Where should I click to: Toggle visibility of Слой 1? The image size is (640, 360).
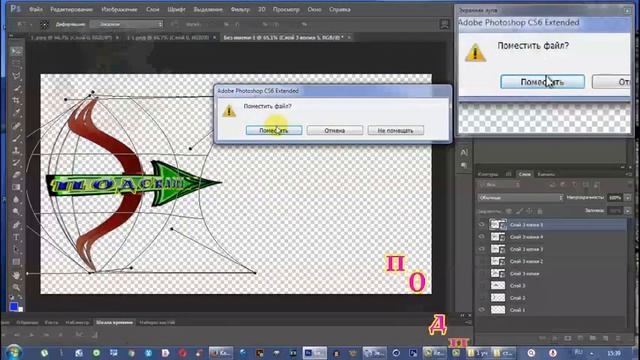(482, 310)
